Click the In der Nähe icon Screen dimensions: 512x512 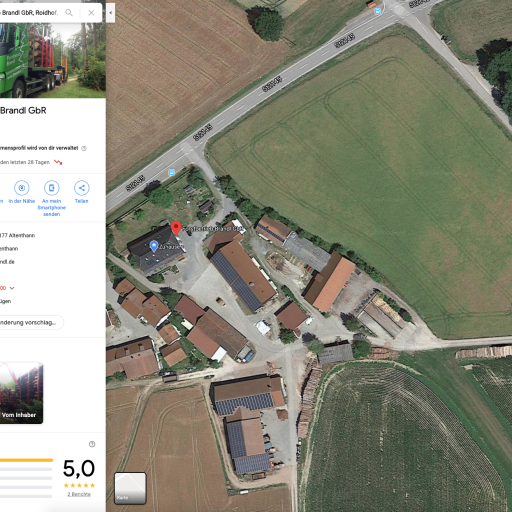pos(22,188)
